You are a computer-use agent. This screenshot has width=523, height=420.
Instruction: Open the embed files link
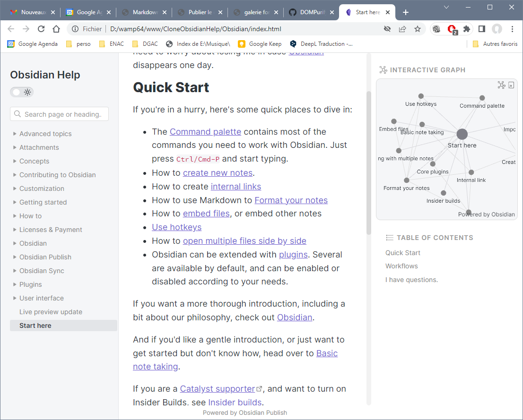pyautogui.click(x=206, y=214)
